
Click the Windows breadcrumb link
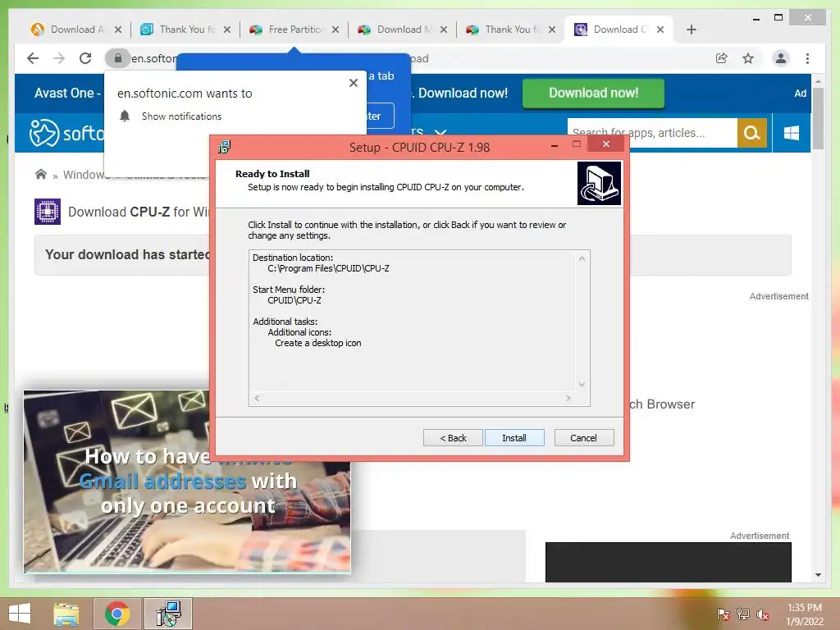[85, 175]
